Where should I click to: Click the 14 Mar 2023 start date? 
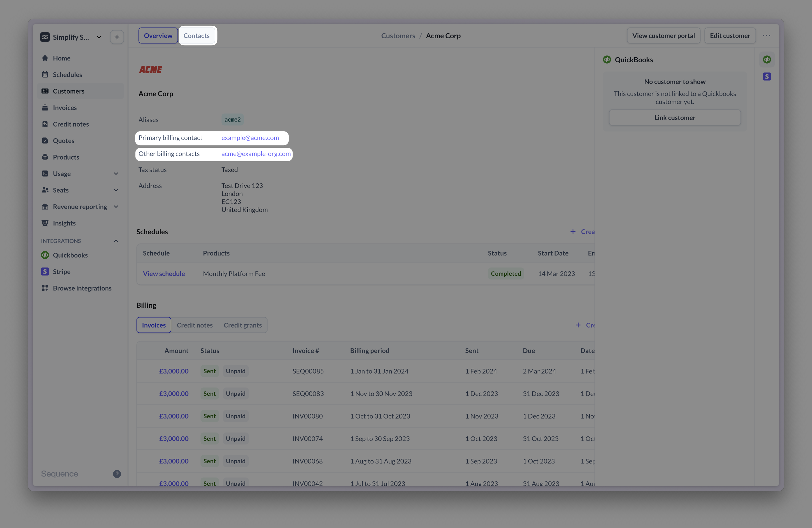556,273
